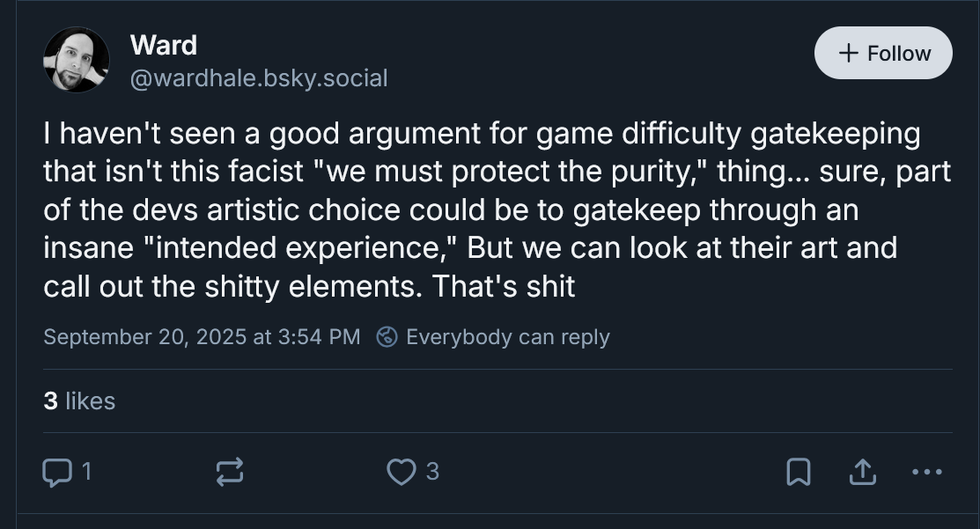Screen dimensions: 980x529
Task: Click the bold 3 in likes summary
Action: pos(50,401)
